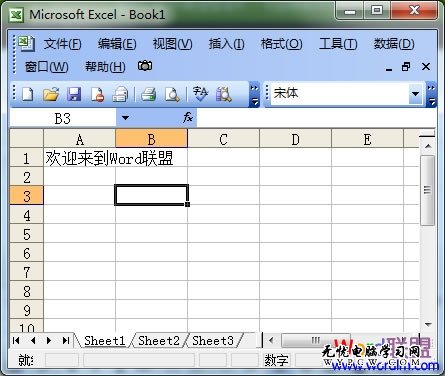The height and width of the screenshot is (376, 445).
Task: Select row 3 header
Action: [26, 196]
